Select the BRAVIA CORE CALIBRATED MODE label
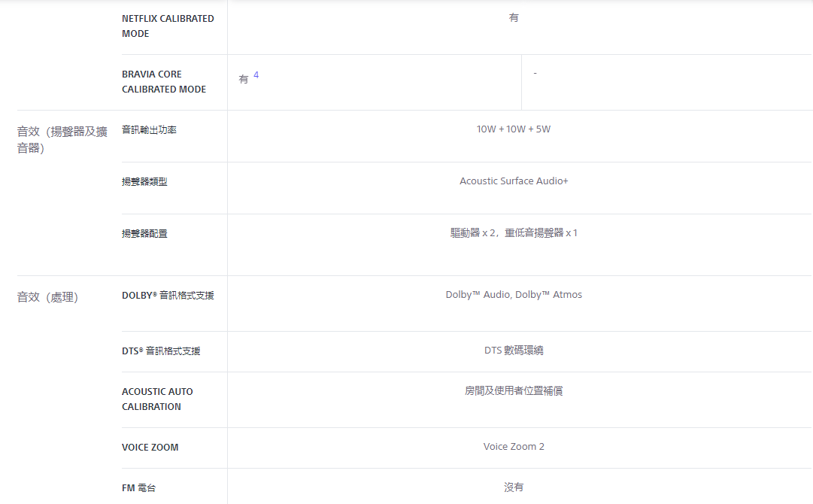This screenshot has width=813, height=504. click(x=164, y=81)
